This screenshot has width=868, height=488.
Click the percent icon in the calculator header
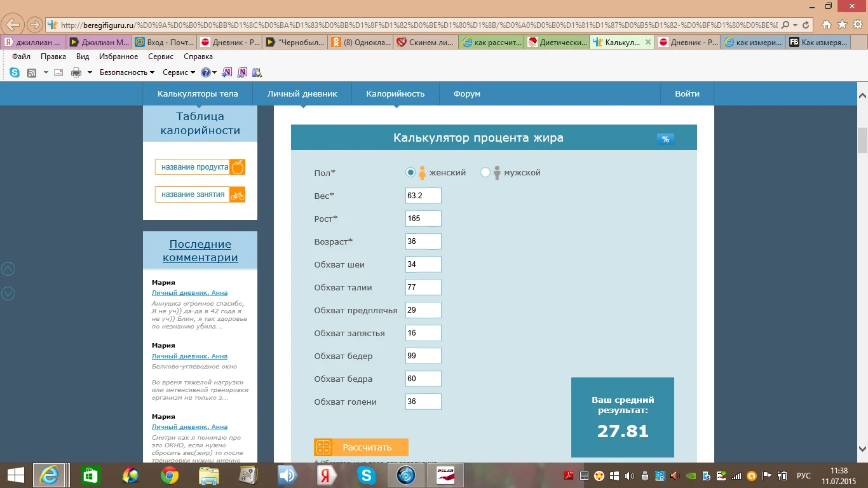pyautogui.click(x=665, y=139)
